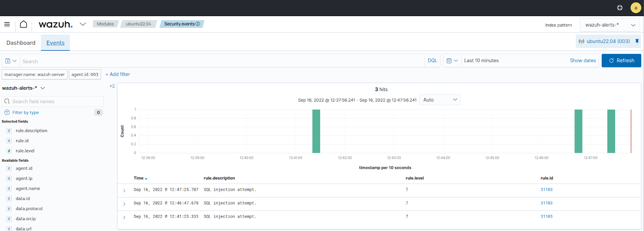Switch to the Events tab
Viewport: 644px width, 231px height.
pyautogui.click(x=55, y=43)
